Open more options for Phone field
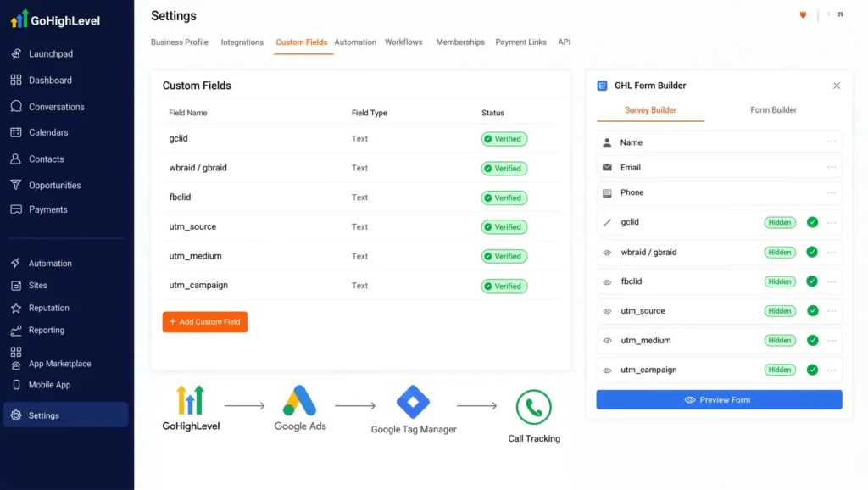 click(x=832, y=192)
